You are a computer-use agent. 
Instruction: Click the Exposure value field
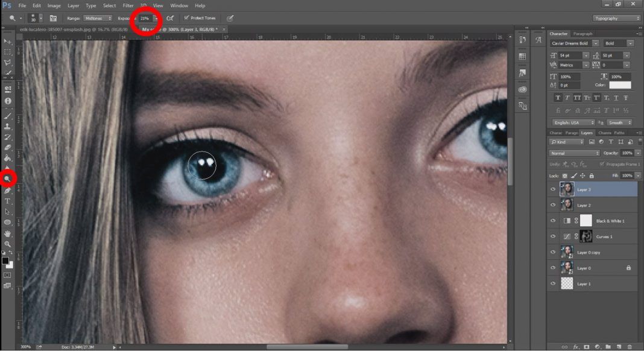pyautogui.click(x=145, y=18)
